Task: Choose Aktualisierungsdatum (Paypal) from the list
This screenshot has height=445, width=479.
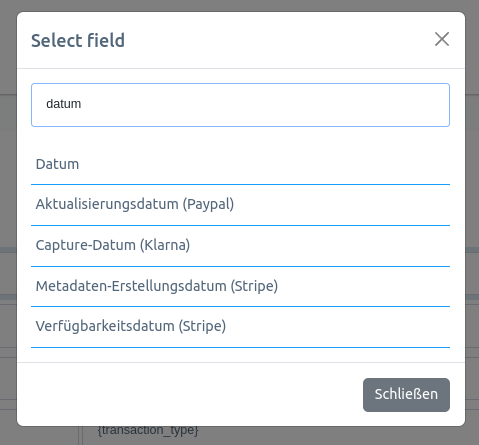Action: 240,205
